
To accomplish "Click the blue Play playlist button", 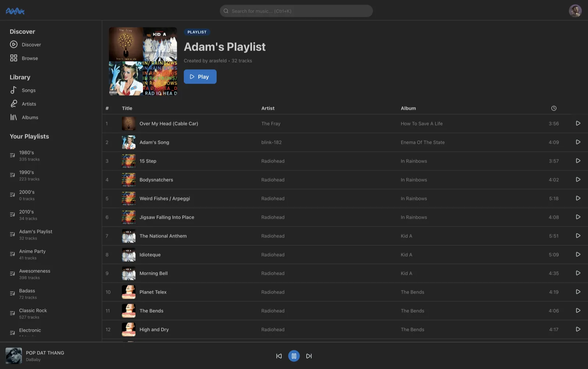I will pos(200,77).
